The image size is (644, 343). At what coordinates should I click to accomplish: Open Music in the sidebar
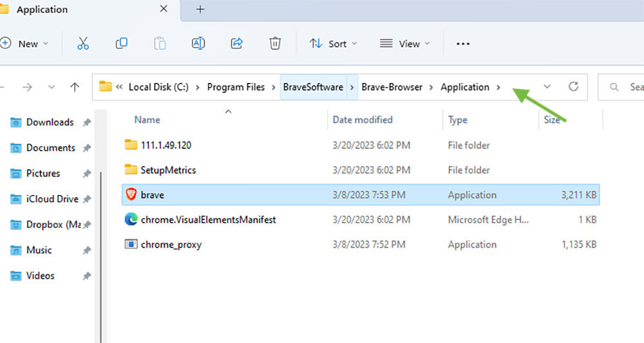(39, 250)
